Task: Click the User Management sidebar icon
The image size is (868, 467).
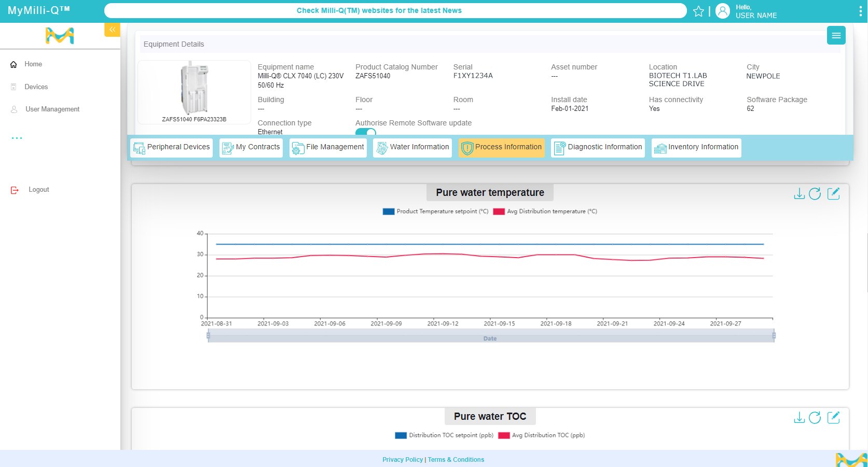Action: pos(13,109)
